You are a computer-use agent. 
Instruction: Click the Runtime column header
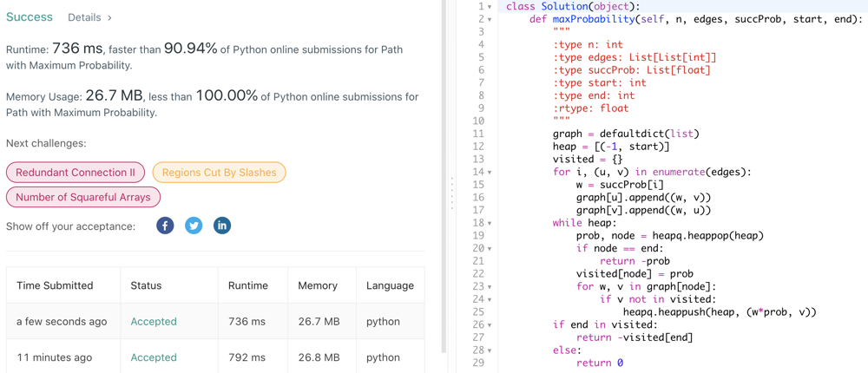click(x=247, y=285)
